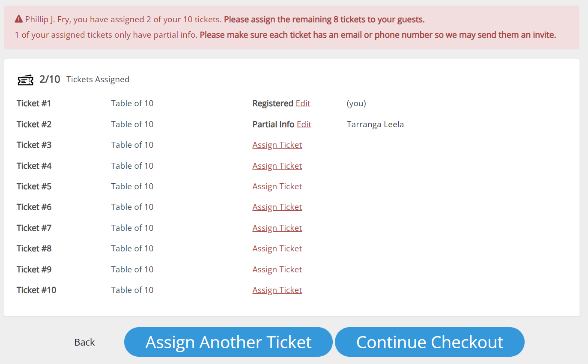
Task: Click the warning triangle icon in alert
Action: point(18,19)
